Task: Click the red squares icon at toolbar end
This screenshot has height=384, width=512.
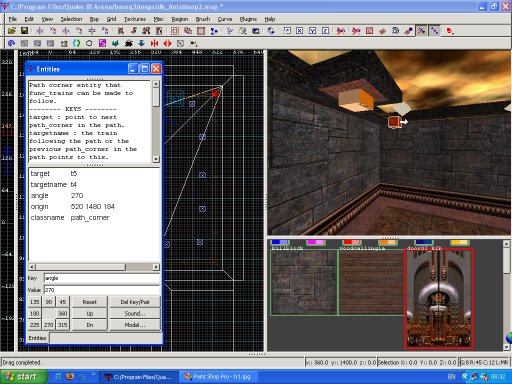Action: (450, 31)
